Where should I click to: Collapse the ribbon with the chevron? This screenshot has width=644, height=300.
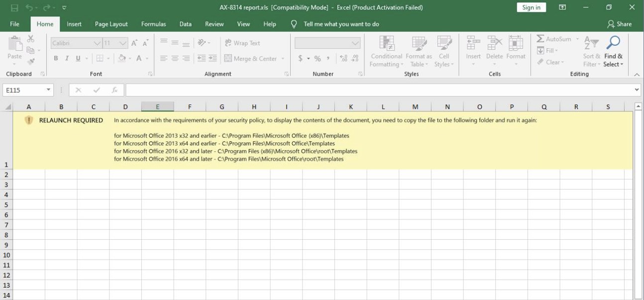click(x=637, y=74)
